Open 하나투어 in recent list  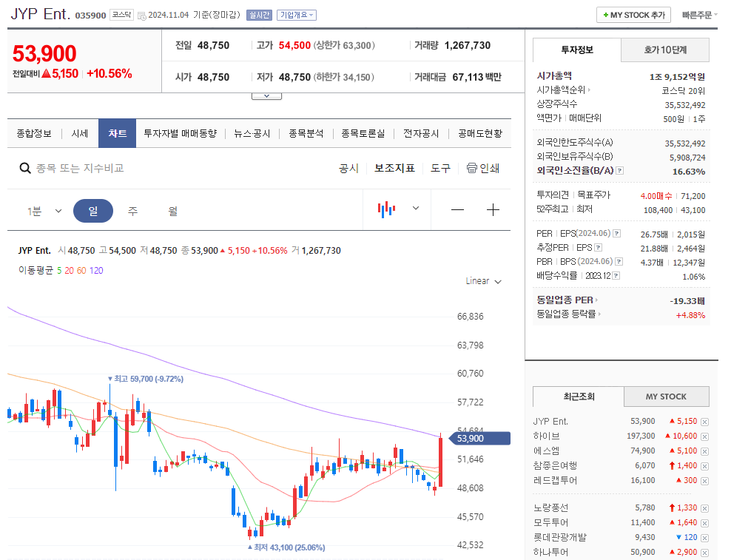[x=550, y=552]
